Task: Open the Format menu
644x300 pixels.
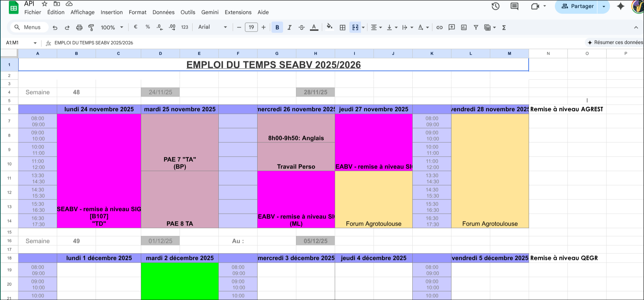Action: tap(137, 12)
